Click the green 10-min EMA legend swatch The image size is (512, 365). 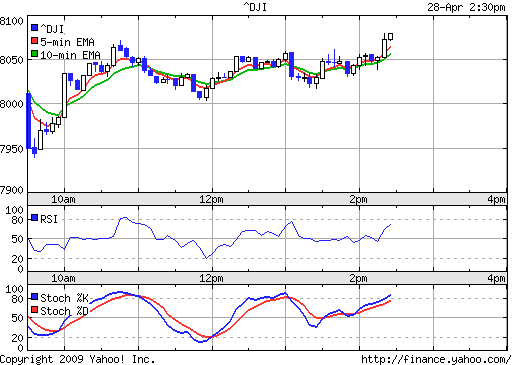point(34,54)
